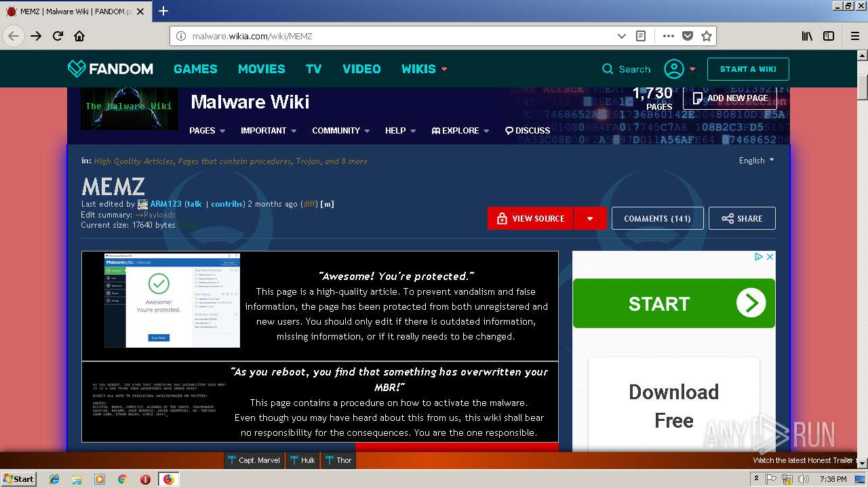Show site information icon in the address bar
The image size is (868, 488).
[181, 36]
